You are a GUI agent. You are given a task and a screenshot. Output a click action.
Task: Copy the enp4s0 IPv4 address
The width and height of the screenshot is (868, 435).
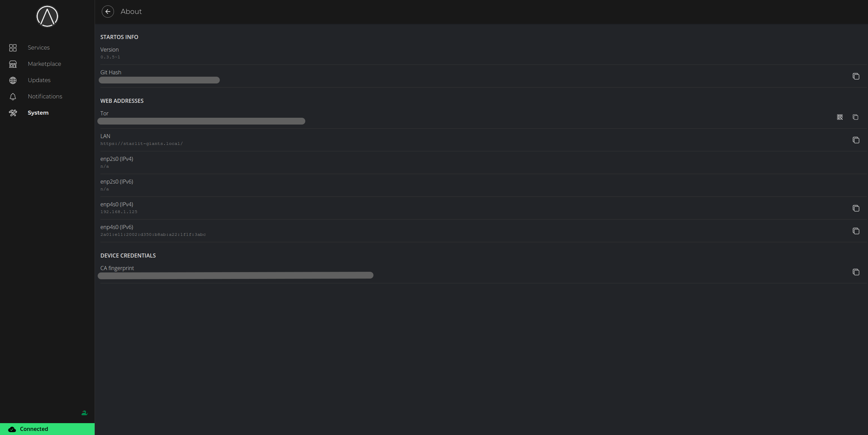(x=856, y=208)
